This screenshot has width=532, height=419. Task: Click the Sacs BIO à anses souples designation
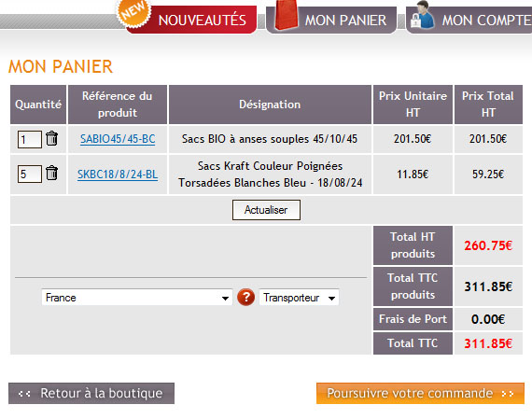tap(270, 139)
